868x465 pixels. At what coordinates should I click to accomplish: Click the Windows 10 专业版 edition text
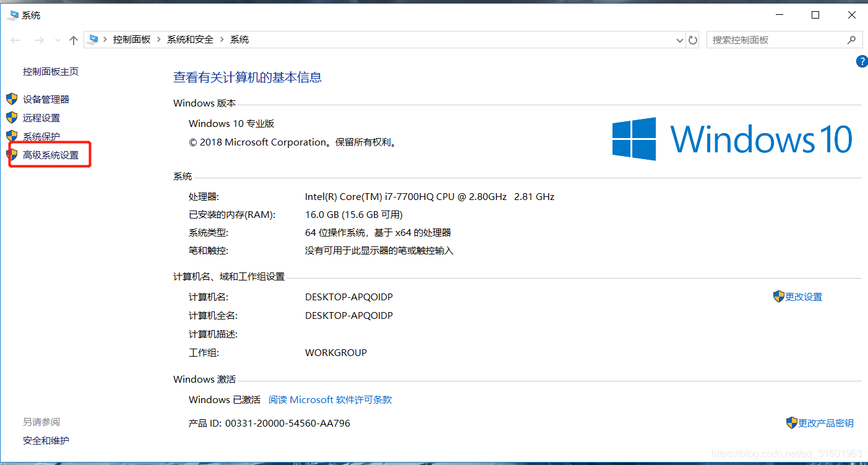pos(231,123)
